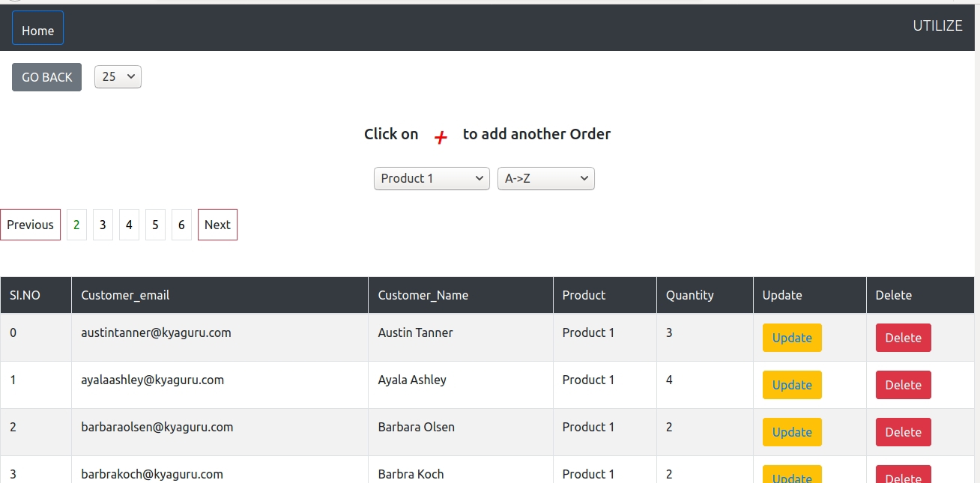Click the Customer_Name column header
The width and height of the screenshot is (980, 483).
460,295
